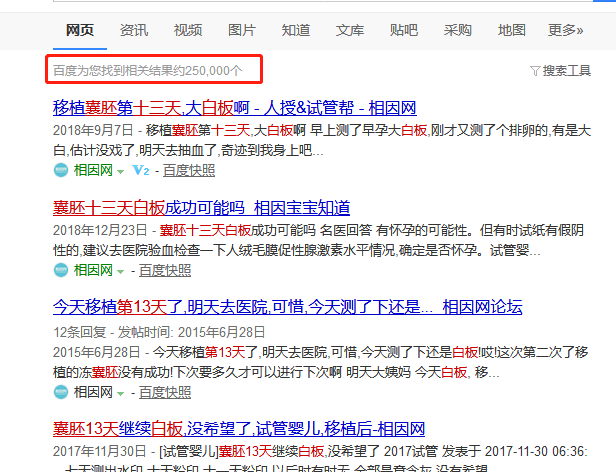Expand the dropdown arrow beside second result's 相因网
The width and height of the screenshot is (616, 472).
point(121,271)
